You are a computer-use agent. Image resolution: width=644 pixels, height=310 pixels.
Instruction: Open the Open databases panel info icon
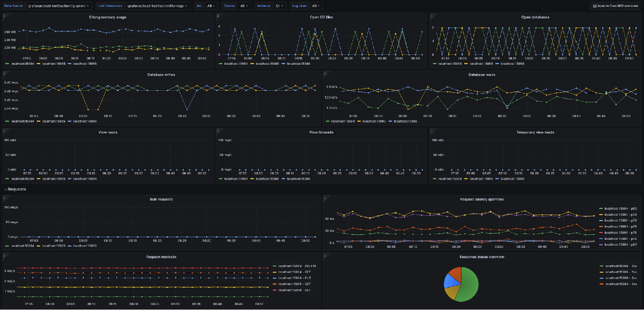(432, 16)
